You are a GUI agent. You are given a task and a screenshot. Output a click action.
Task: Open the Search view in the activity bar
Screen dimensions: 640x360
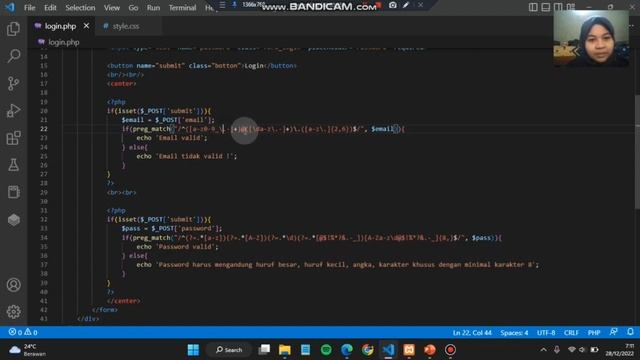(x=13, y=56)
